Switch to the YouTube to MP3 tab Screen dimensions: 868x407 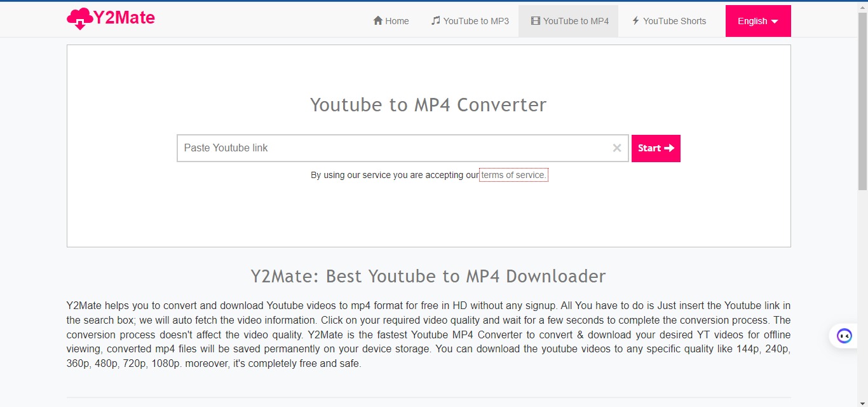[476, 20]
